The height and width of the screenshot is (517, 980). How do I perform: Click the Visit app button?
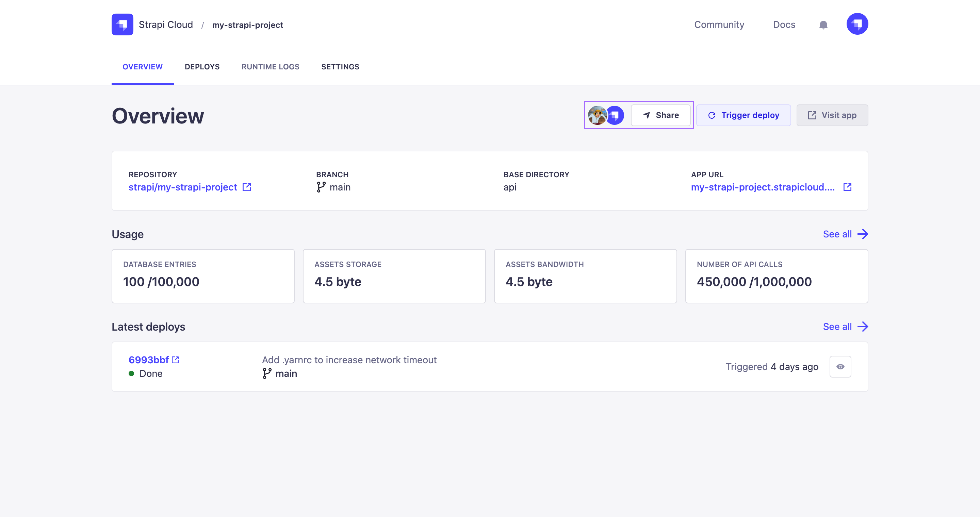(832, 115)
